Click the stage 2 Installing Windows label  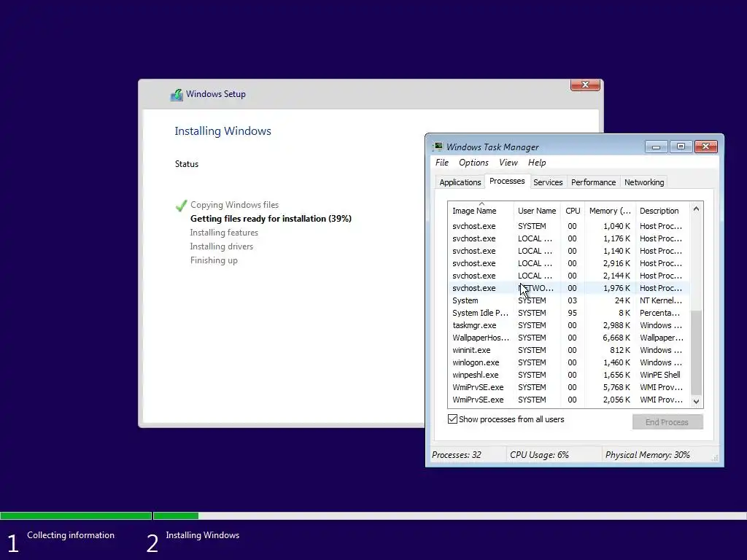point(203,535)
